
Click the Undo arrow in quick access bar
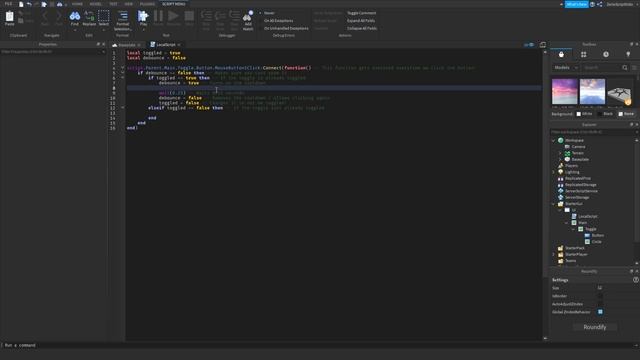(29, 4)
